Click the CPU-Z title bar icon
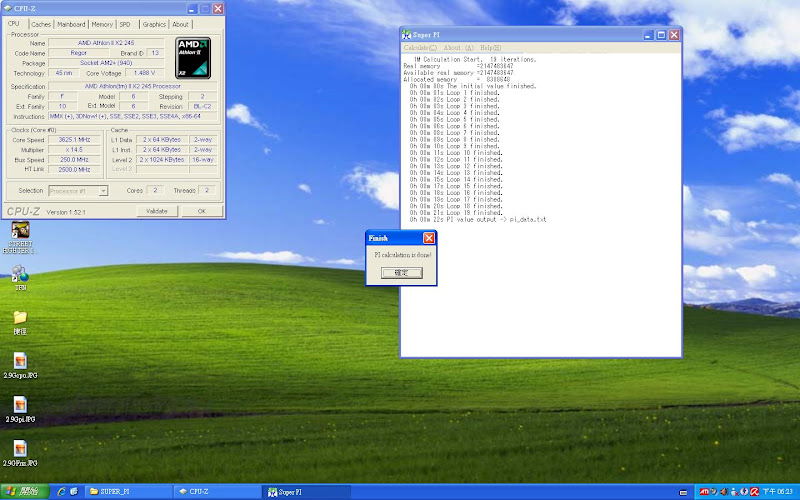Screen dimensions: 800x500 coord(8,9)
